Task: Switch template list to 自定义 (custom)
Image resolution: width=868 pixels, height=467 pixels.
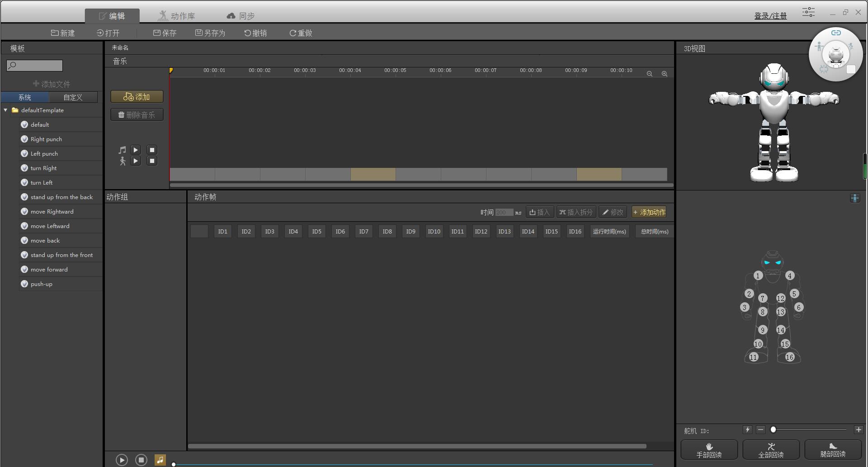Action: (73, 97)
